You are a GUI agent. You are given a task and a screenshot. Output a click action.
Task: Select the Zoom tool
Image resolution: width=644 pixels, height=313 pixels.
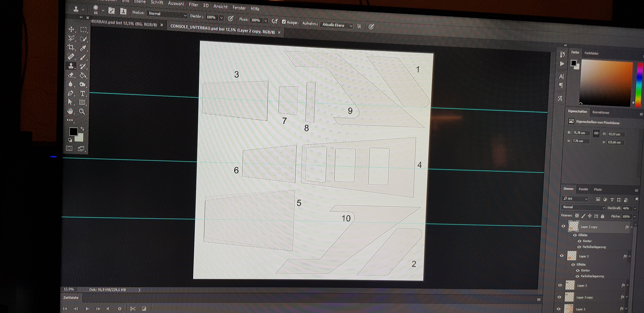82,111
